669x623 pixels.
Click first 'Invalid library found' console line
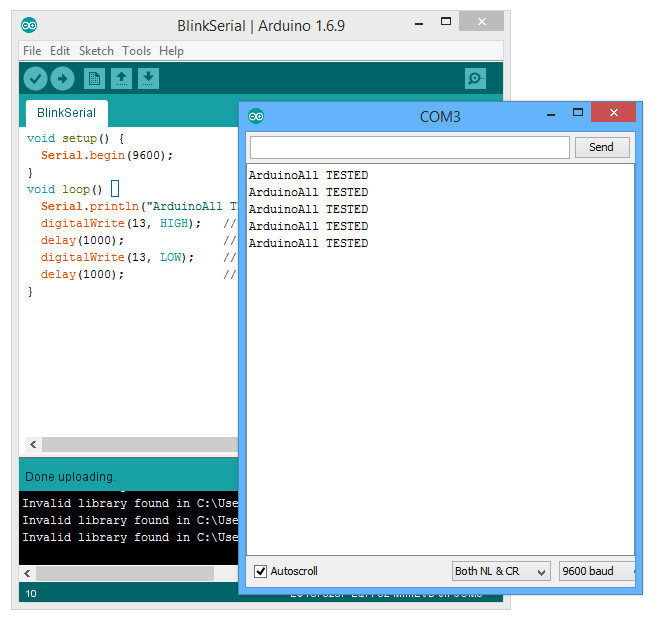[x=130, y=504]
